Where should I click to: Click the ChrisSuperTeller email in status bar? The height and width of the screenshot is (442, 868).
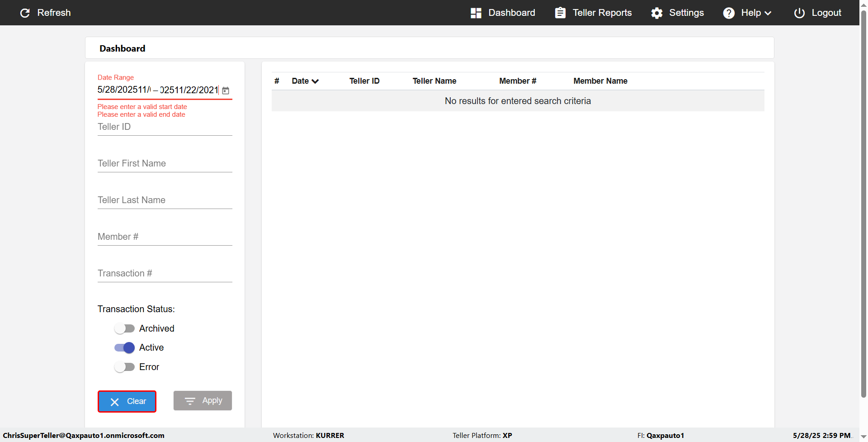(84, 435)
